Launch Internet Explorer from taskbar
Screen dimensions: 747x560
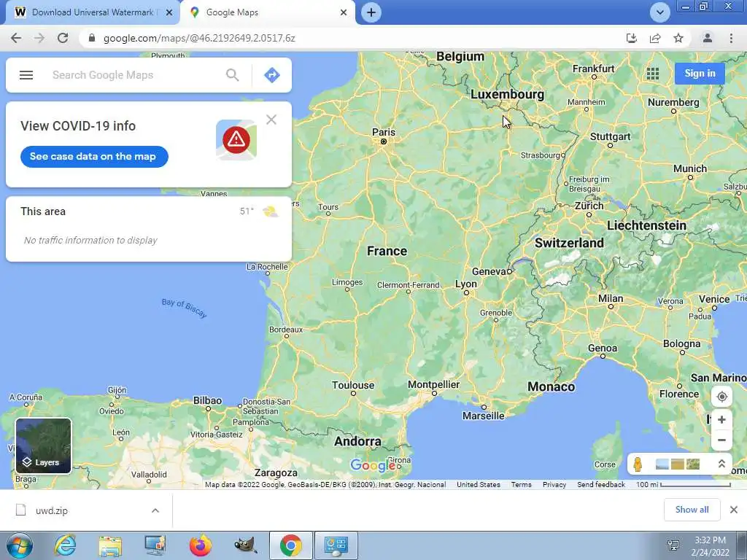pos(64,545)
